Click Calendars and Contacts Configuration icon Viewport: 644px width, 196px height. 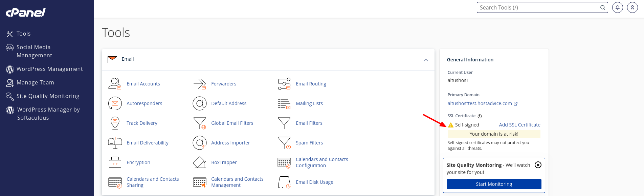(284, 163)
